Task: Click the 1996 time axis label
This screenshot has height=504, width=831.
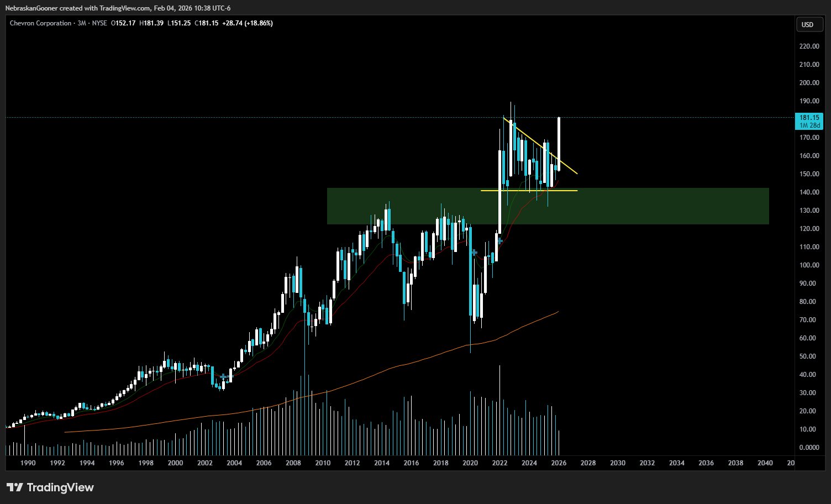Action: click(116, 463)
